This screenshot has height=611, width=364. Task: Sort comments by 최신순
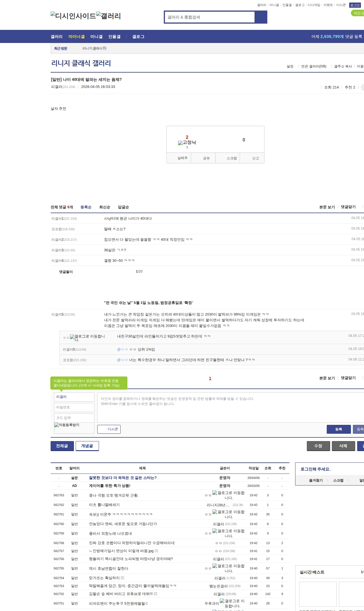pyautogui.click(x=105, y=207)
